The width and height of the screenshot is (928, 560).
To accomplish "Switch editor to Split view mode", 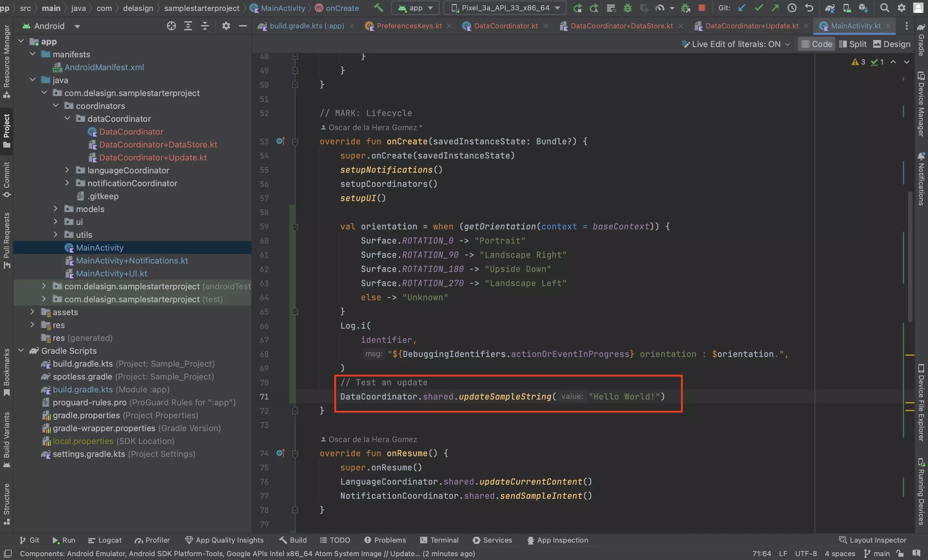I will tap(853, 44).
